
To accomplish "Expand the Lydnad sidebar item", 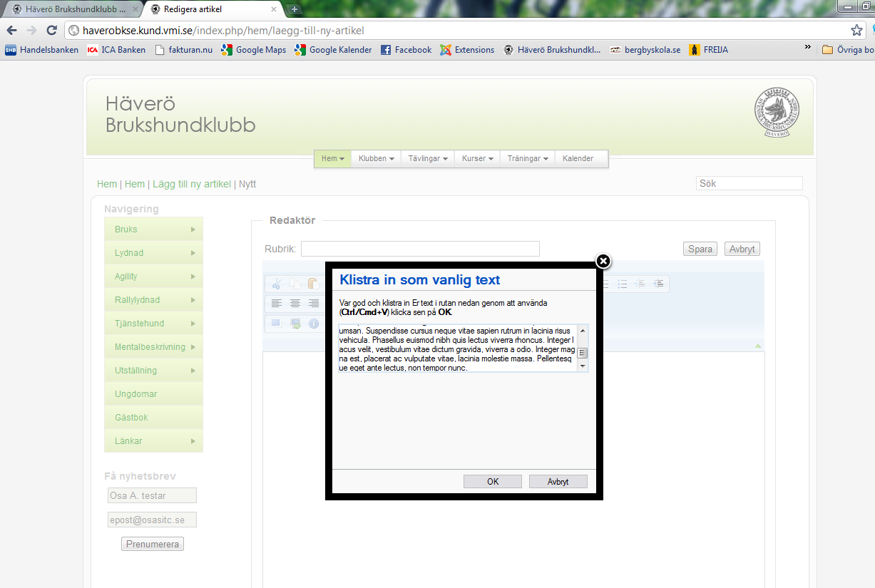I will tap(153, 253).
